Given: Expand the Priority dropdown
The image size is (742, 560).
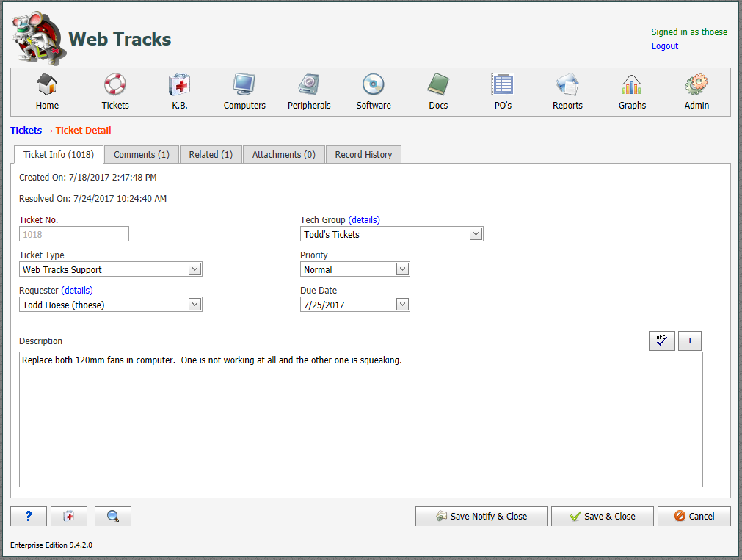Looking at the screenshot, I should 402,269.
